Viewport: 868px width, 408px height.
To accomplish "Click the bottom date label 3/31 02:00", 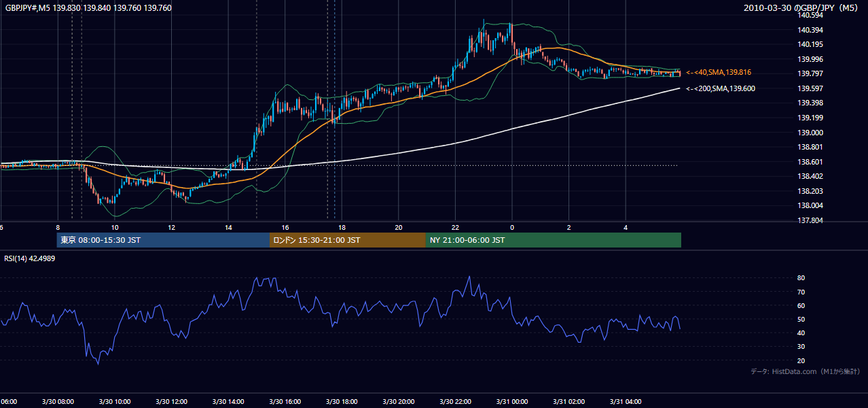I will [x=569, y=401].
